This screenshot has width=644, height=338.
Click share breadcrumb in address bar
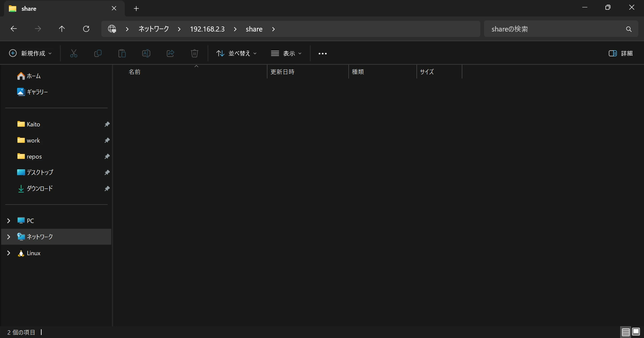(254, 29)
